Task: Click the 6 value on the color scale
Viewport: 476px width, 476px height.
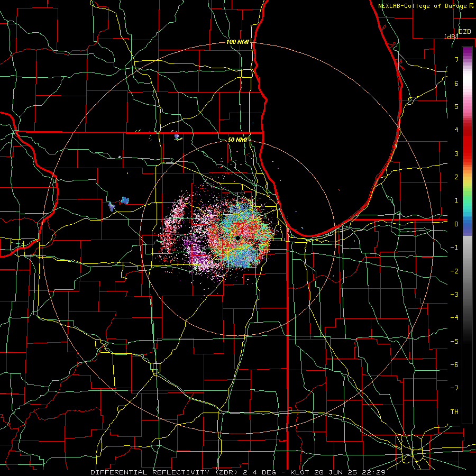Action: (456, 83)
